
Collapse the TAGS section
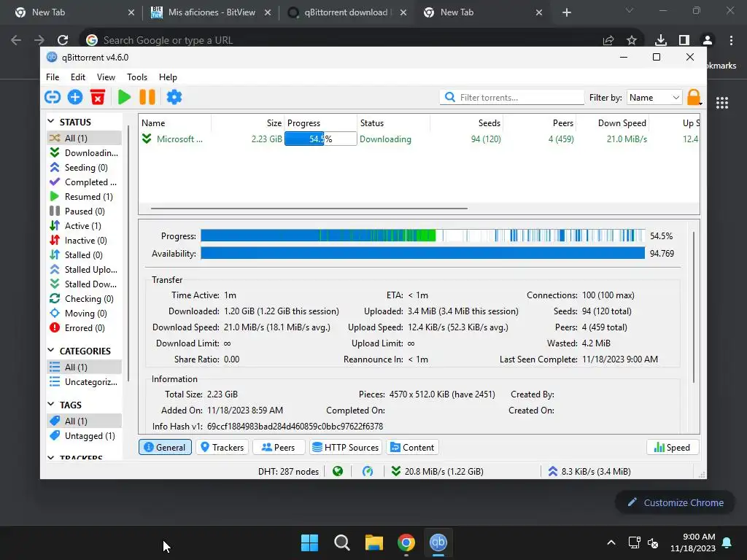point(51,404)
